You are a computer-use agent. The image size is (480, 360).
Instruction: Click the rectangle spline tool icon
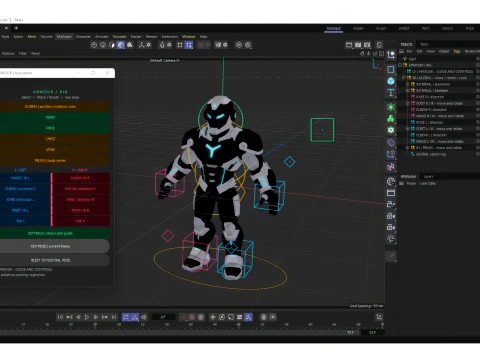pyautogui.click(x=391, y=69)
